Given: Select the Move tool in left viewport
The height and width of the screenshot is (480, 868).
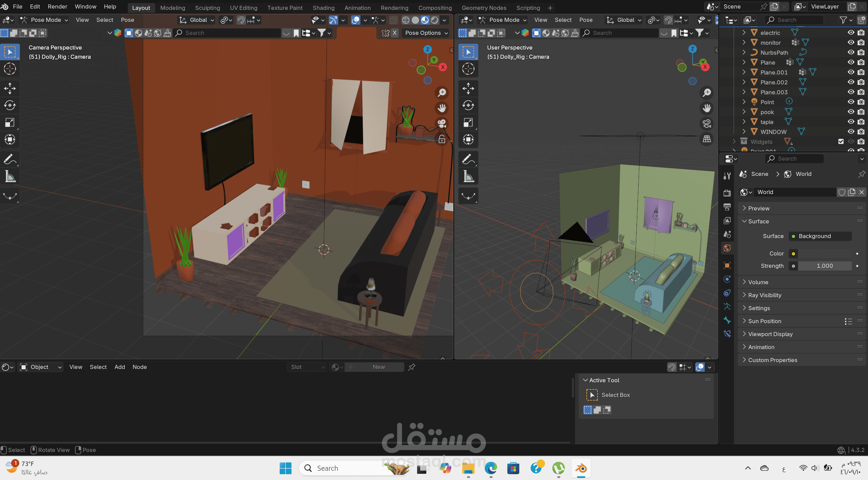Looking at the screenshot, I should coord(10,88).
